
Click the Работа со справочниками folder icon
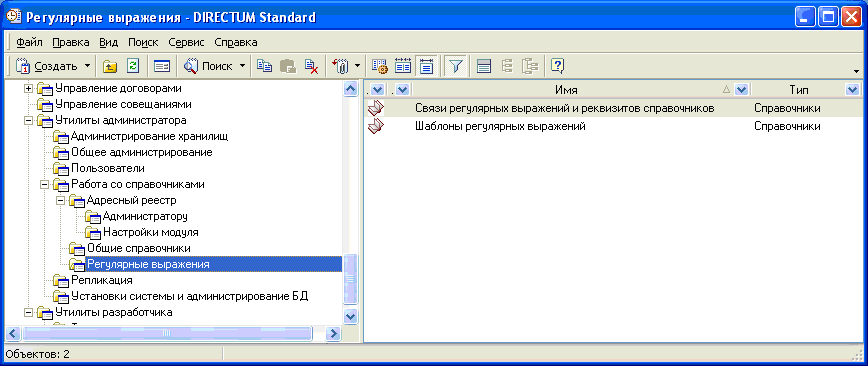(60, 184)
